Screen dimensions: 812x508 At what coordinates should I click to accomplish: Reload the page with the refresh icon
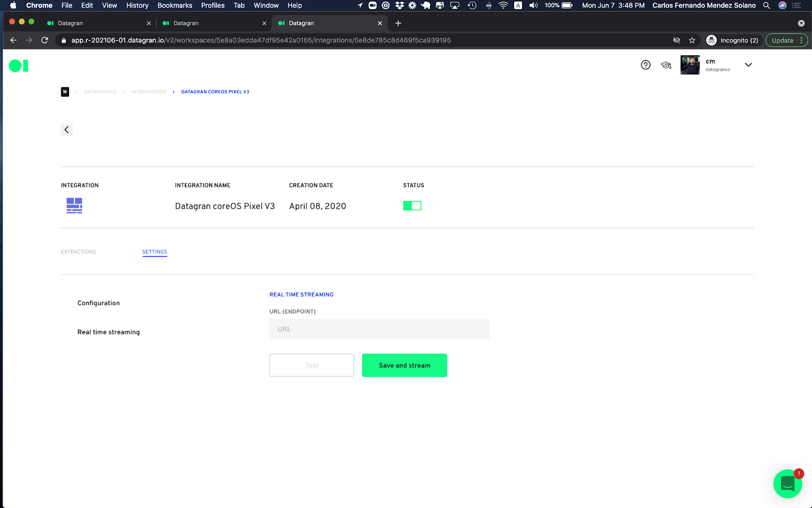pos(45,40)
